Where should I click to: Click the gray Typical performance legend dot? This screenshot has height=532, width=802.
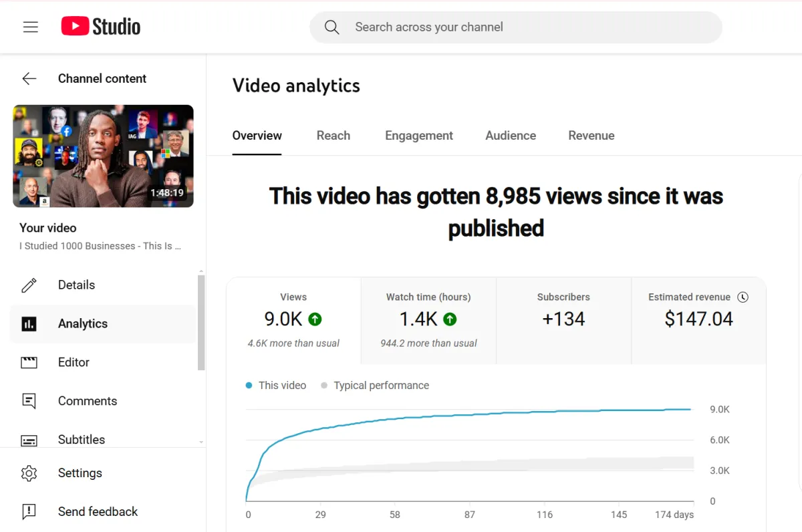tap(324, 386)
